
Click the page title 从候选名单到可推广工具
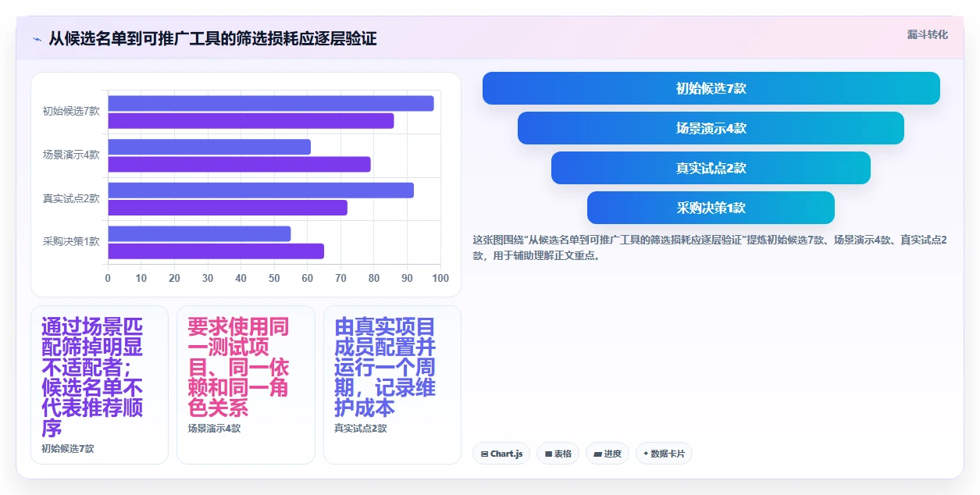tap(213, 38)
